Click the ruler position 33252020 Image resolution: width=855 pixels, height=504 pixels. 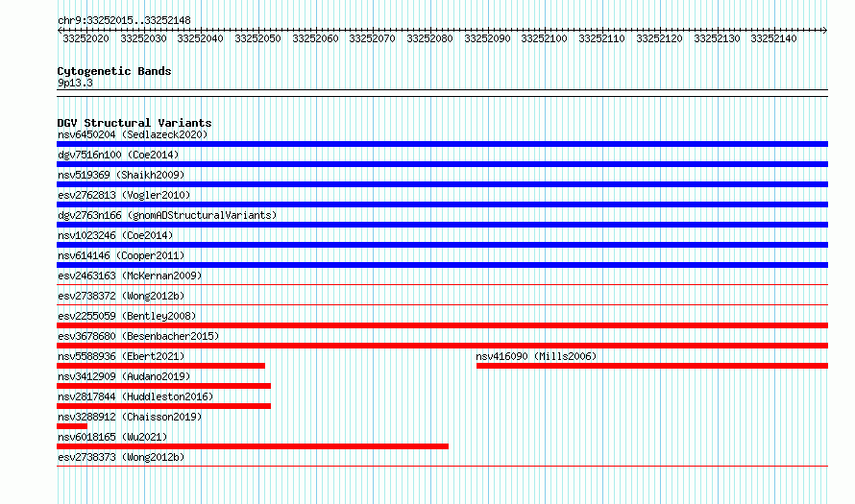point(85,38)
